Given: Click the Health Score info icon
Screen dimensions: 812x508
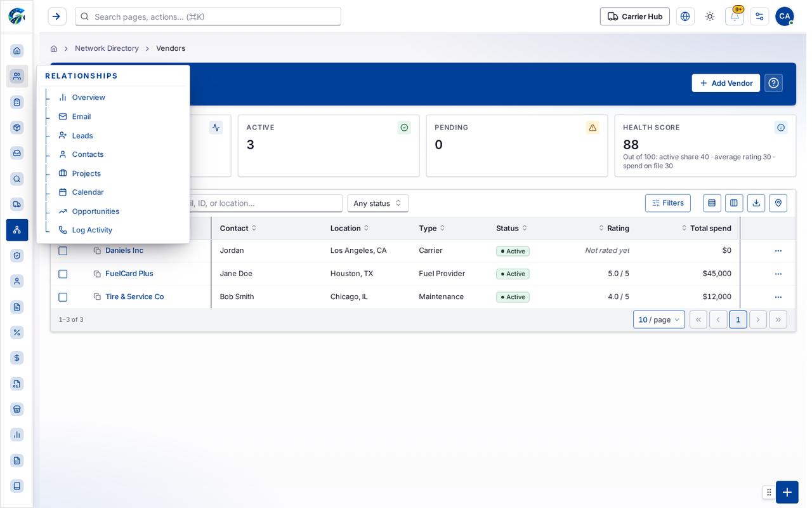Looking at the screenshot, I should click(781, 128).
